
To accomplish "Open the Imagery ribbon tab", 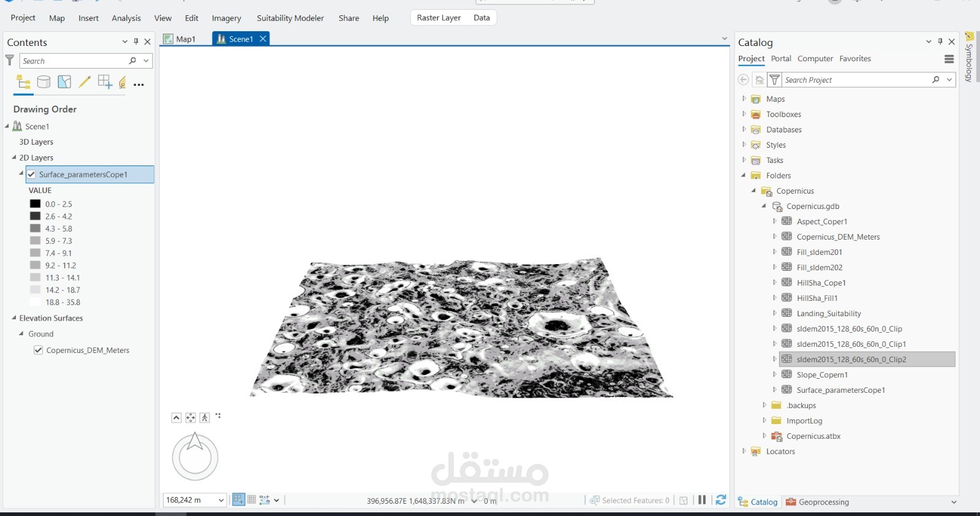I will (x=227, y=18).
